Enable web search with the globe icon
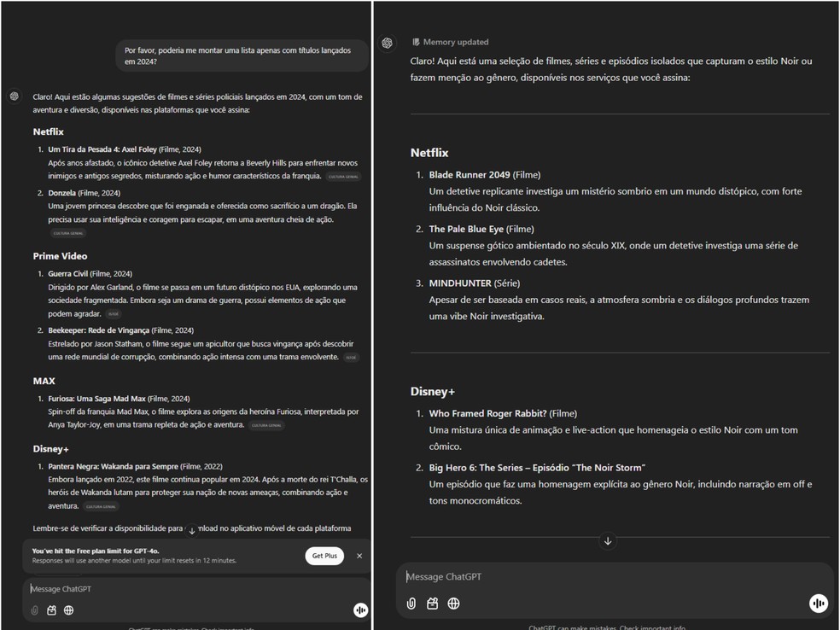The height and width of the screenshot is (630, 840). (x=67, y=610)
